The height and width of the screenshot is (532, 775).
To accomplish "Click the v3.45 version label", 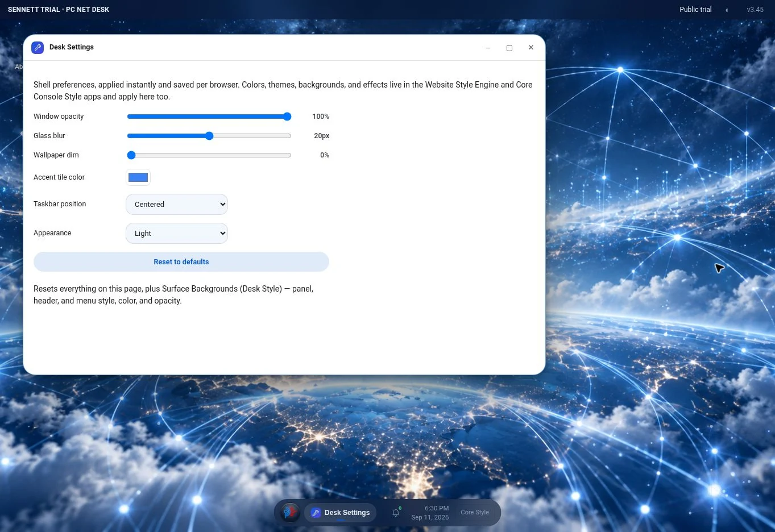I will [755, 10].
